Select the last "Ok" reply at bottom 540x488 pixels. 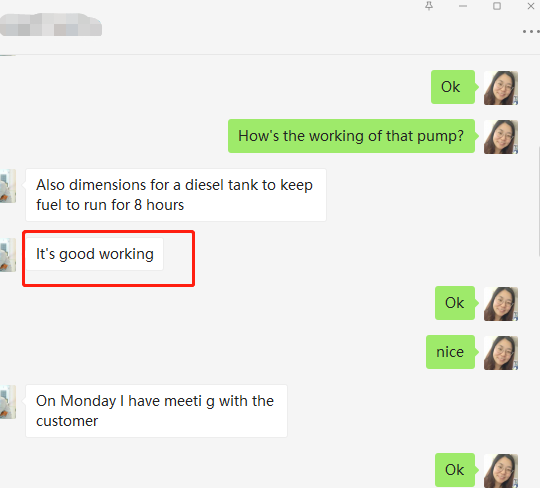(x=455, y=470)
